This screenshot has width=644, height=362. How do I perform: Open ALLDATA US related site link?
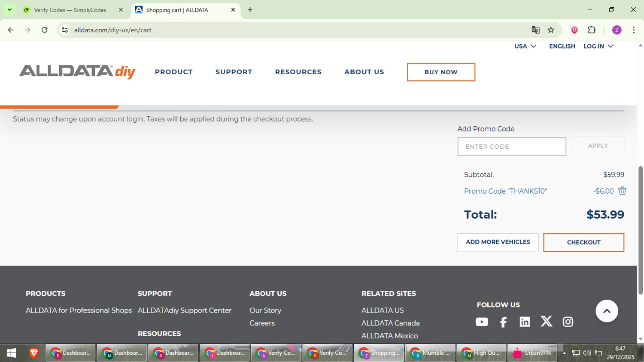pyautogui.click(x=383, y=310)
